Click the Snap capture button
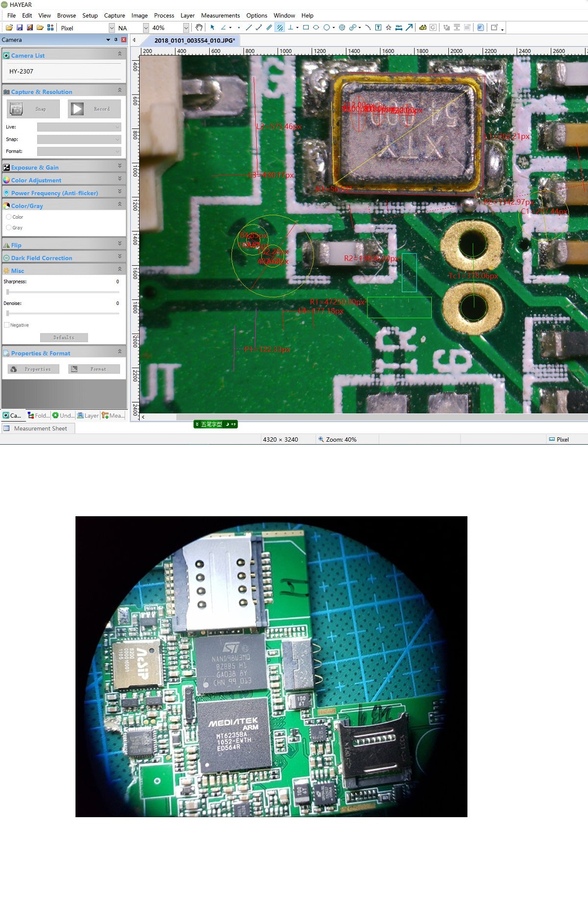Screen dimensions: 588x902 tap(33, 109)
